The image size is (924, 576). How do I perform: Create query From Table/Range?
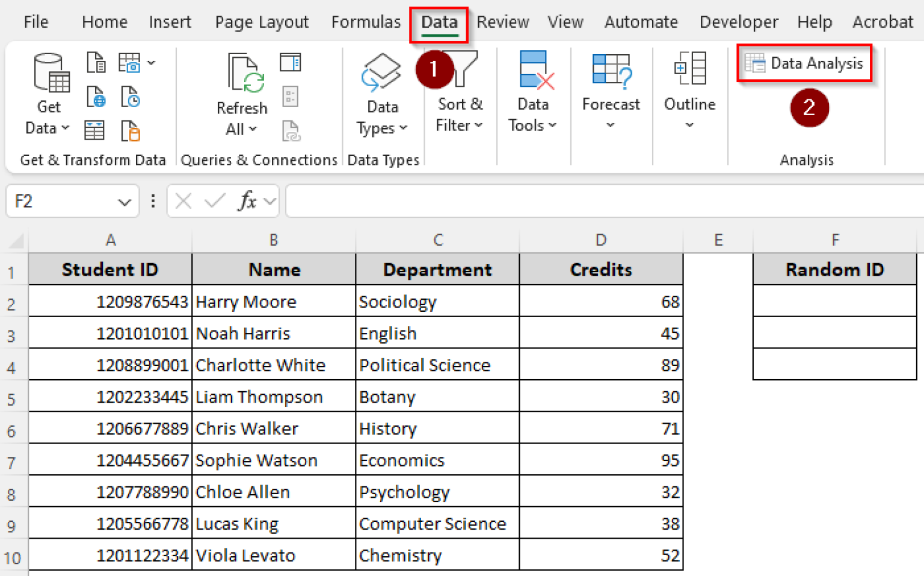coord(94,130)
